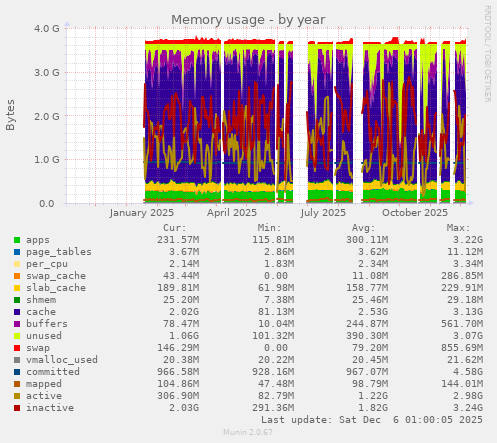Click swap max value 855.69M

[x=462, y=348]
